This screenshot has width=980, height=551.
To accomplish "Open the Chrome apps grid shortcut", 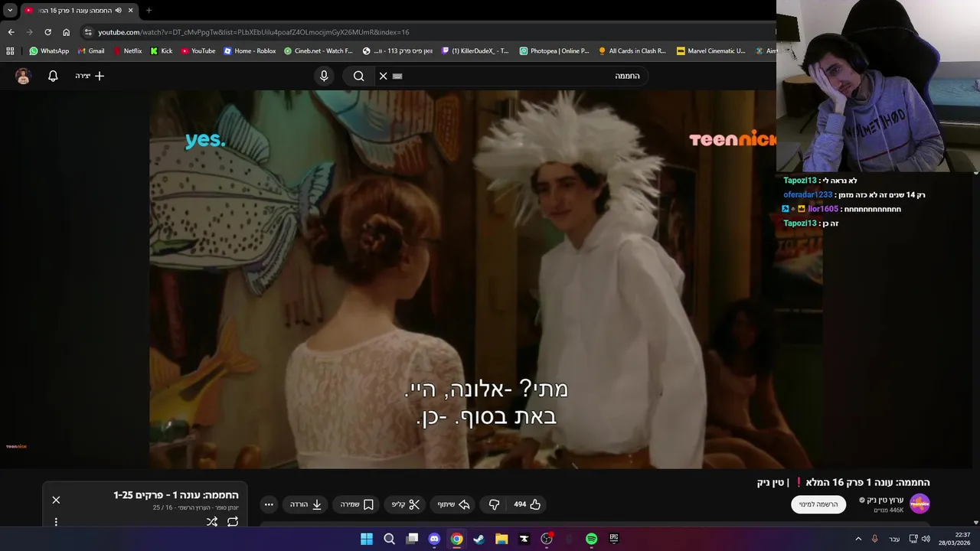I will tap(10, 51).
